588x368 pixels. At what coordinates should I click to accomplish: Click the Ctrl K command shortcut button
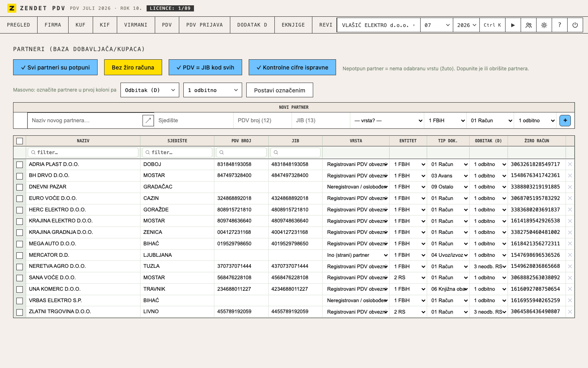tap(492, 25)
